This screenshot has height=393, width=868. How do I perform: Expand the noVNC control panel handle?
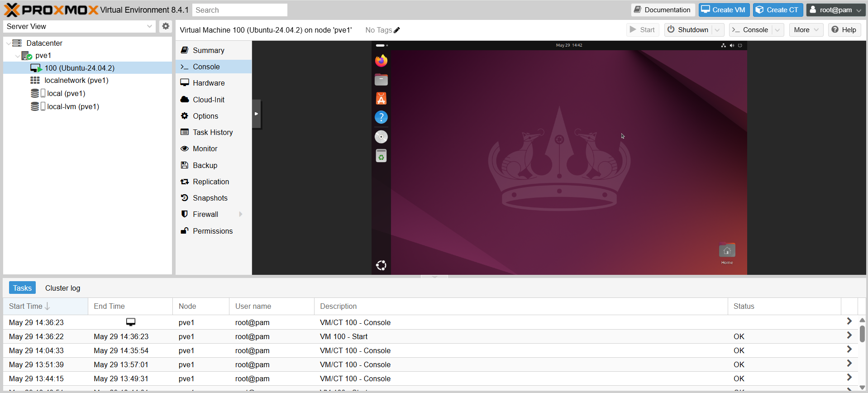[x=256, y=114]
